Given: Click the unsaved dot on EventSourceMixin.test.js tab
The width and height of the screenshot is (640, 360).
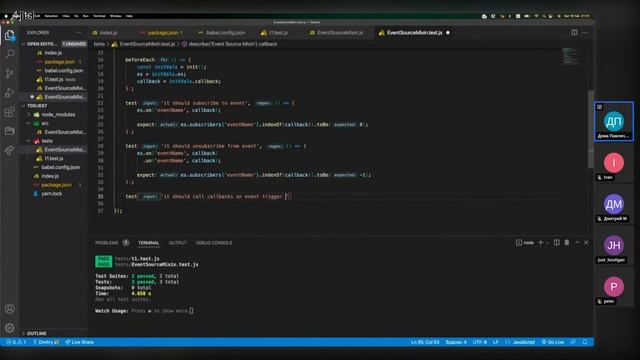Looking at the screenshot, I should tap(448, 33).
